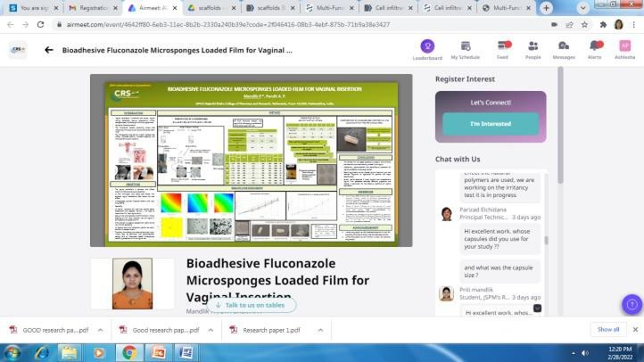Switch to the first Cell infiltr tab
The height and width of the screenshot is (362, 644).
[389, 8]
